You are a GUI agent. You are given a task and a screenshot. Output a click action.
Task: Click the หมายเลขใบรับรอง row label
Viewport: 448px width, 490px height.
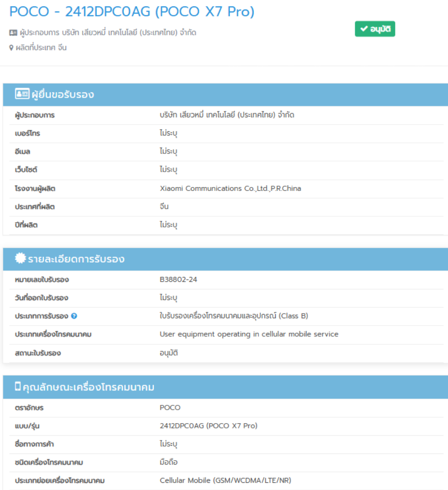[x=41, y=280]
